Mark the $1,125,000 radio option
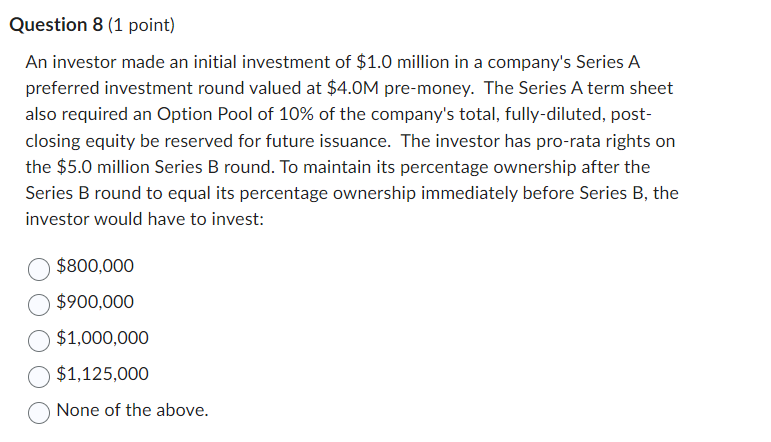This screenshot has width=771, height=442. (x=39, y=375)
